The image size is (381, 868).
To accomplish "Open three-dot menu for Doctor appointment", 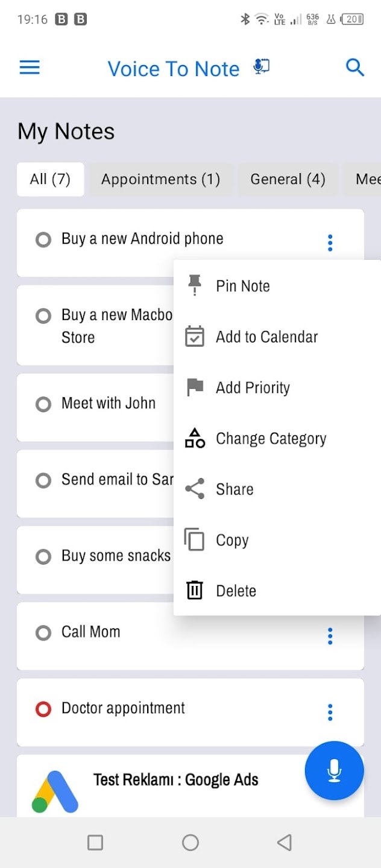I will coord(330,712).
